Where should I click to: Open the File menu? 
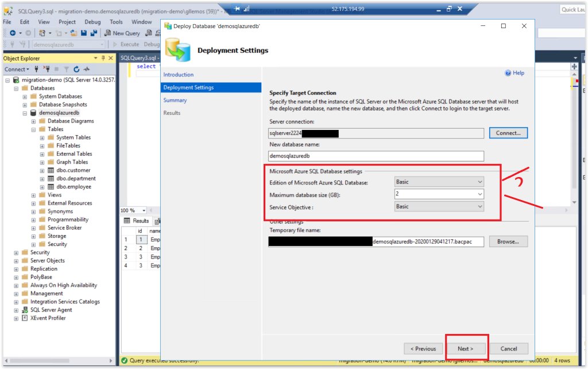pos(7,22)
